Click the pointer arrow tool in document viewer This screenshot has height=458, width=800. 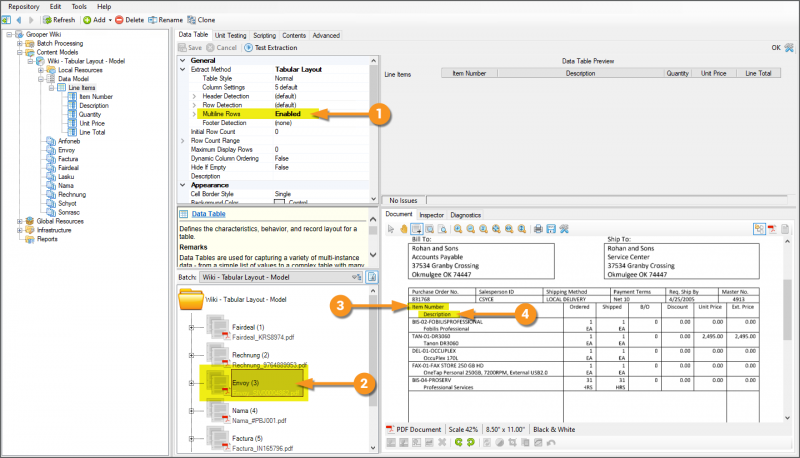(x=391, y=229)
